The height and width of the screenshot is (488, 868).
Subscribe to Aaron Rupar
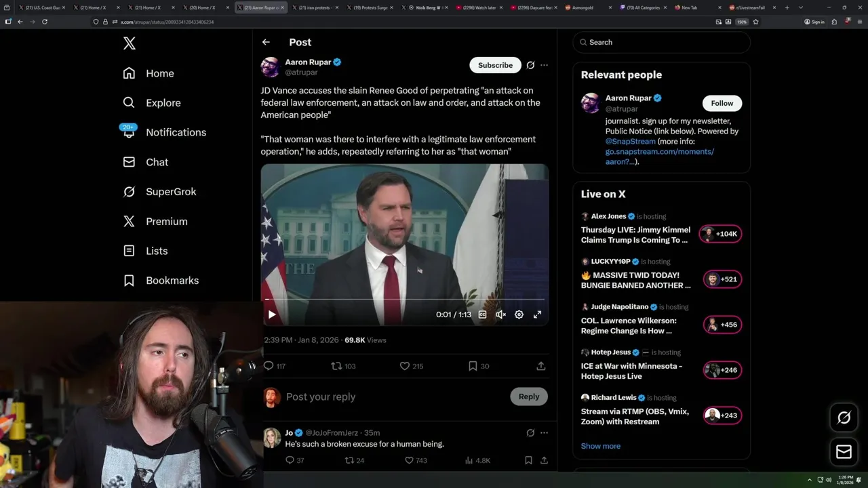(x=495, y=65)
